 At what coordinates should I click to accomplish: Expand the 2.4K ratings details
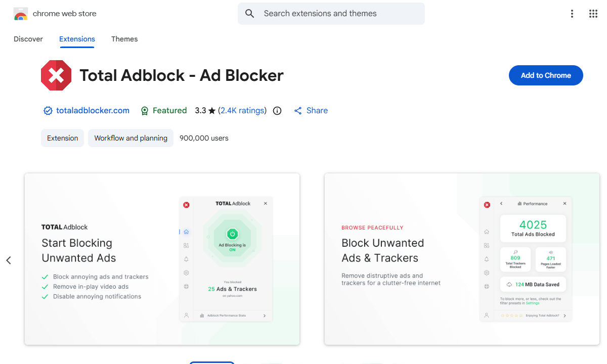[242, 110]
